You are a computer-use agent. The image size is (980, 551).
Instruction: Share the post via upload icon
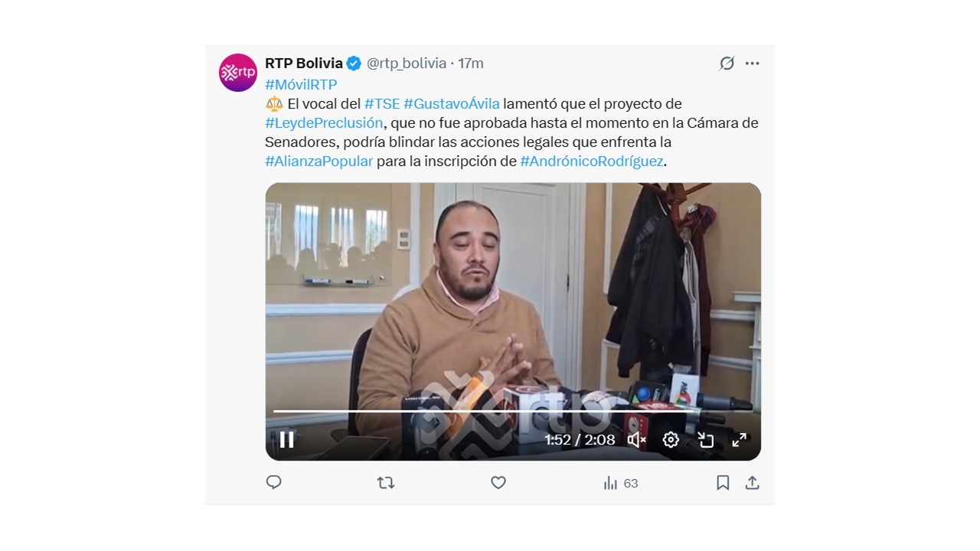pyautogui.click(x=753, y=483)
